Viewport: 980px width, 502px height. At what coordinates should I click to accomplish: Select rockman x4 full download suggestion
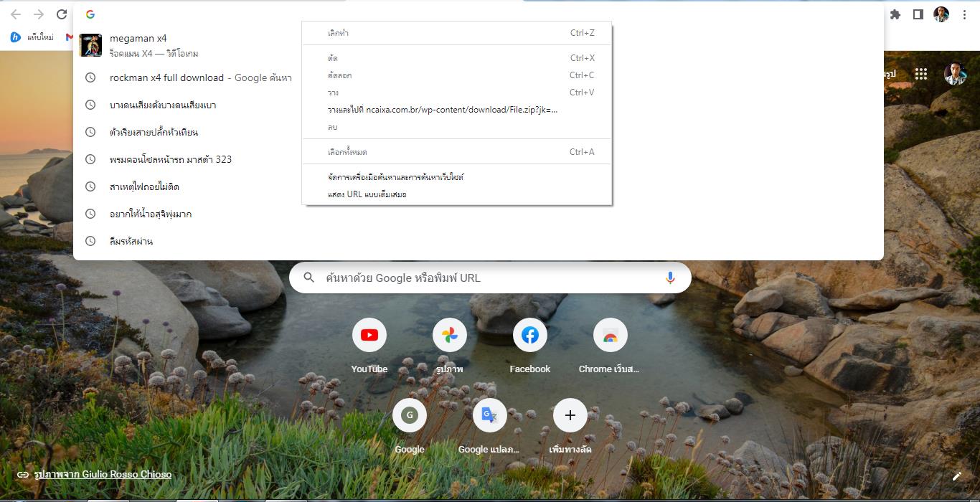pyautogui.click(x=166, y=77)
